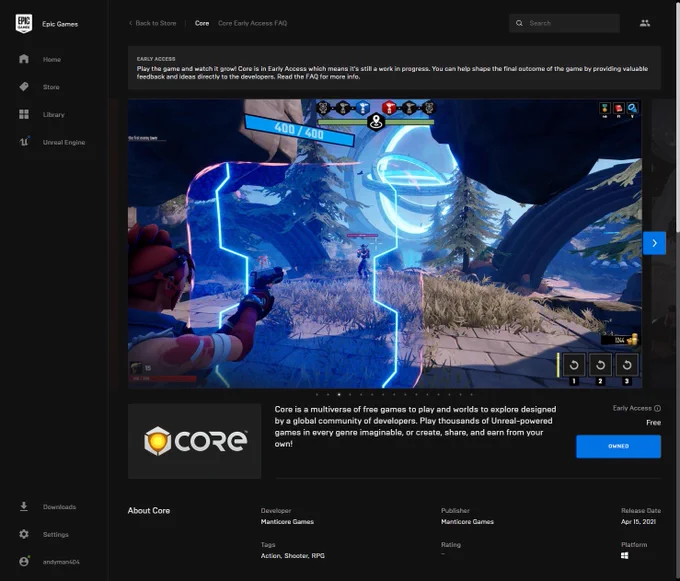Click into the Search field
This screenshot has width=680, height=581.
click(x=564, y=23)
